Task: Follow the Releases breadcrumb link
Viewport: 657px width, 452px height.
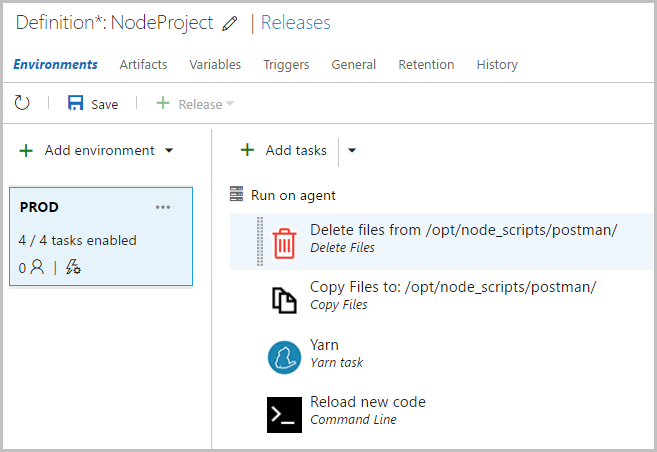Action: [x=295, y=23]
